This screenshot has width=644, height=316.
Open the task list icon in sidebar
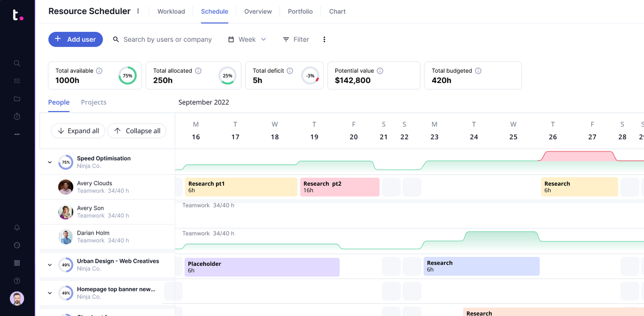[x=17, y=81]
